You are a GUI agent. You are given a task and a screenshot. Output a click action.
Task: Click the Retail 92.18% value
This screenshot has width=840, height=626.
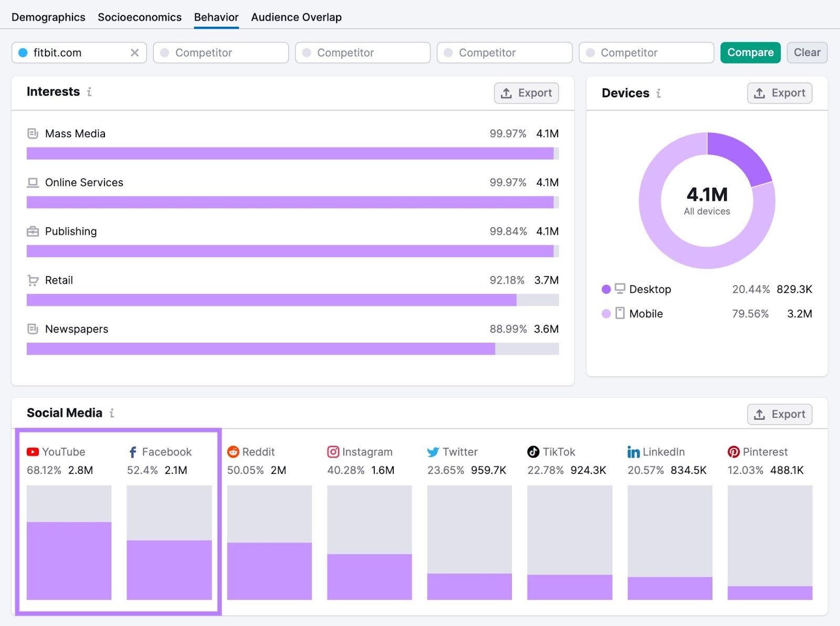click(x=507, y=280)
